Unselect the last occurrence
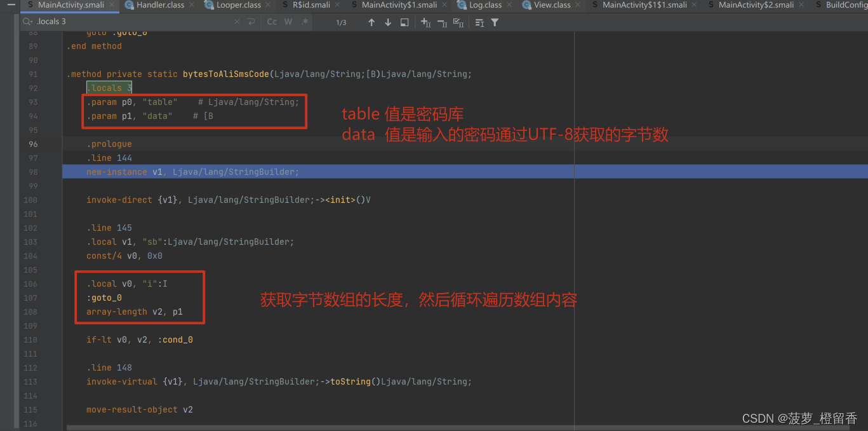The width and height of the screenshot is (868, 431). point(442,22)
